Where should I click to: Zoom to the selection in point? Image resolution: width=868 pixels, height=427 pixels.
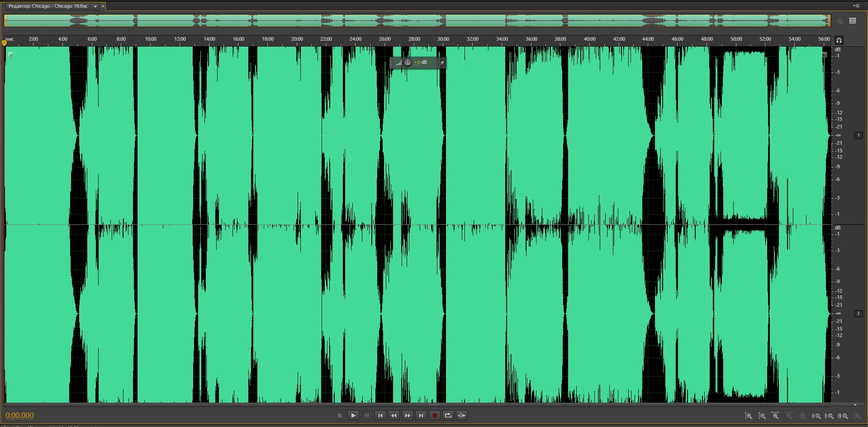pos(816,416)
